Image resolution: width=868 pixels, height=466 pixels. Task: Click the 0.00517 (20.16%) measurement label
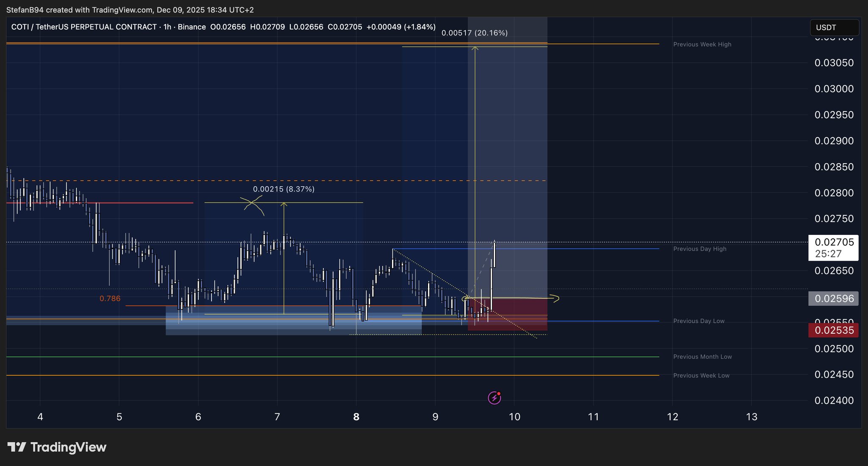474,33
